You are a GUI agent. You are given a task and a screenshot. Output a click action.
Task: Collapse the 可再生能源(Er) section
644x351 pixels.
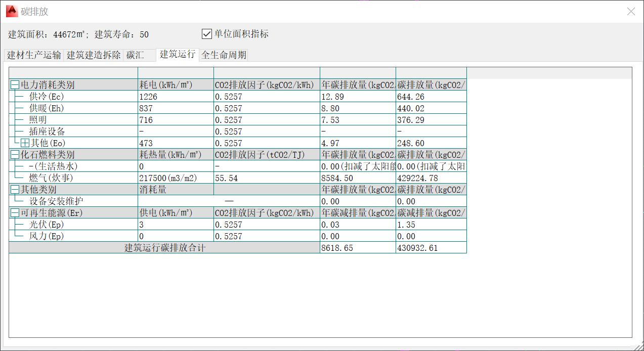point(15,213)
